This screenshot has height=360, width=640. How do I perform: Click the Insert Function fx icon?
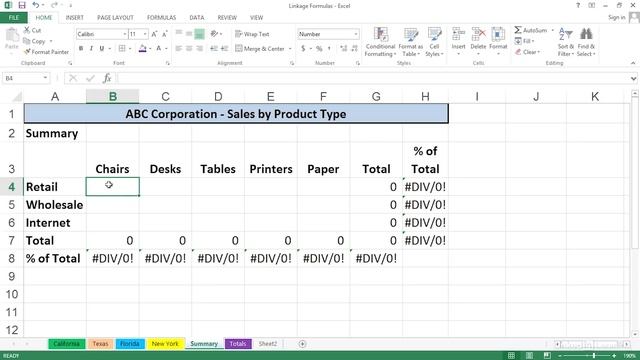click(x=107, y=78)
